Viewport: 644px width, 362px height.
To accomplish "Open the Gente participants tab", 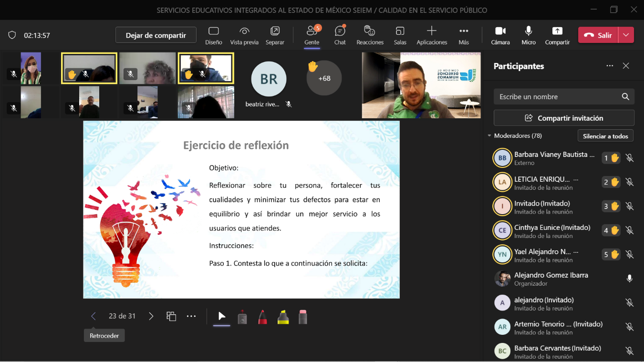I will (x=312, y=35).
